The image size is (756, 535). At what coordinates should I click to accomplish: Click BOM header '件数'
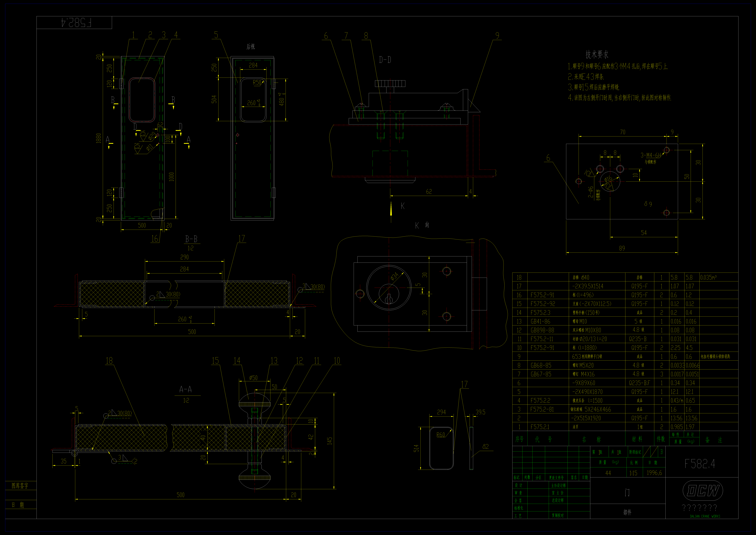(661, 439)
